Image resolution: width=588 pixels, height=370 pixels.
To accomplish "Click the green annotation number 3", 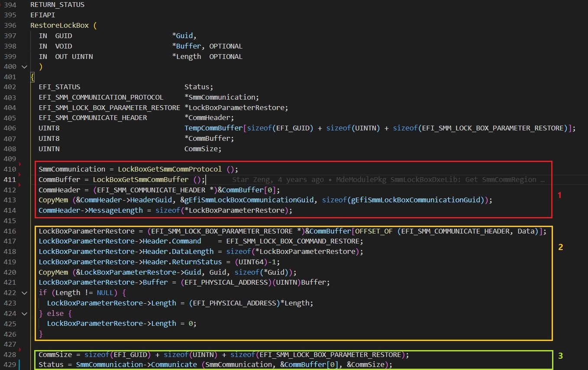I will [x=560, y=356].
